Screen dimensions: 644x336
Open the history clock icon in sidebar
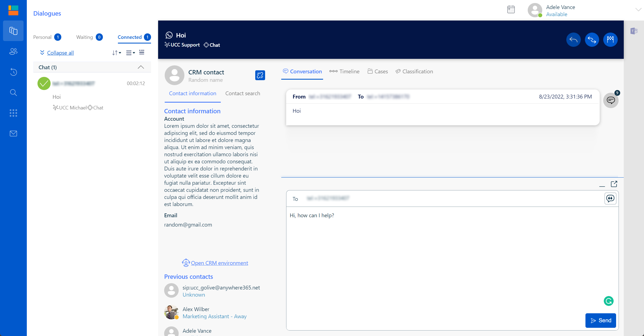[13, 72]
